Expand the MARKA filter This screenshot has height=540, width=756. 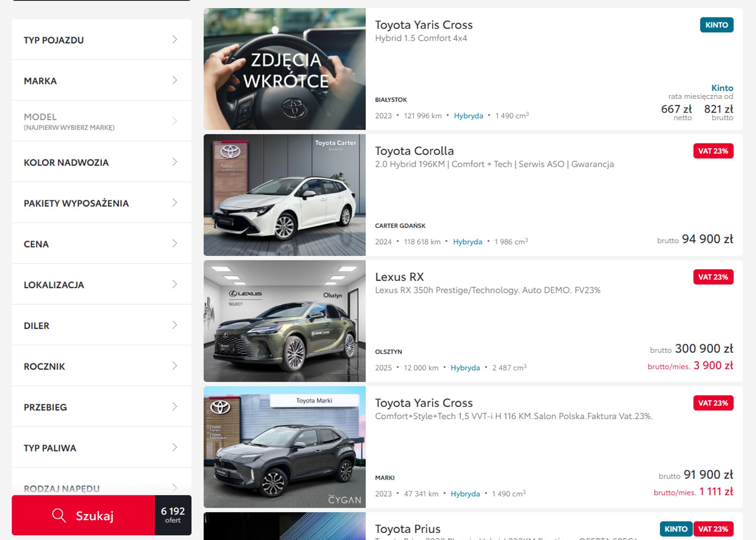point(101,80)
